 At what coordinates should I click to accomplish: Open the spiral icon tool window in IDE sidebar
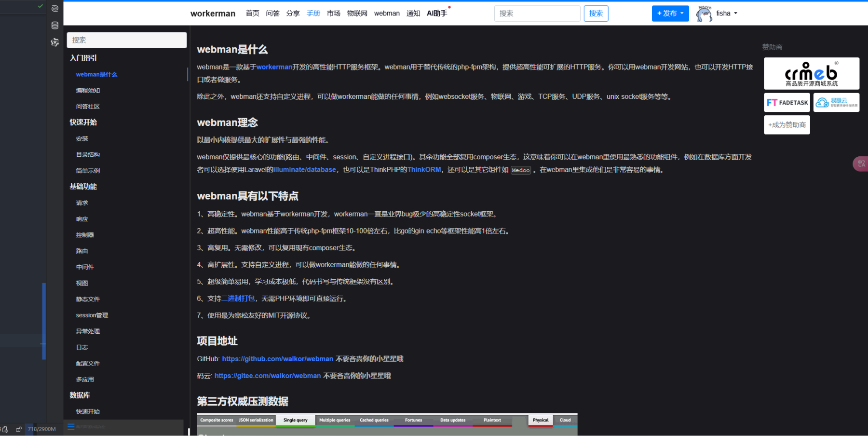pos(55,8)
